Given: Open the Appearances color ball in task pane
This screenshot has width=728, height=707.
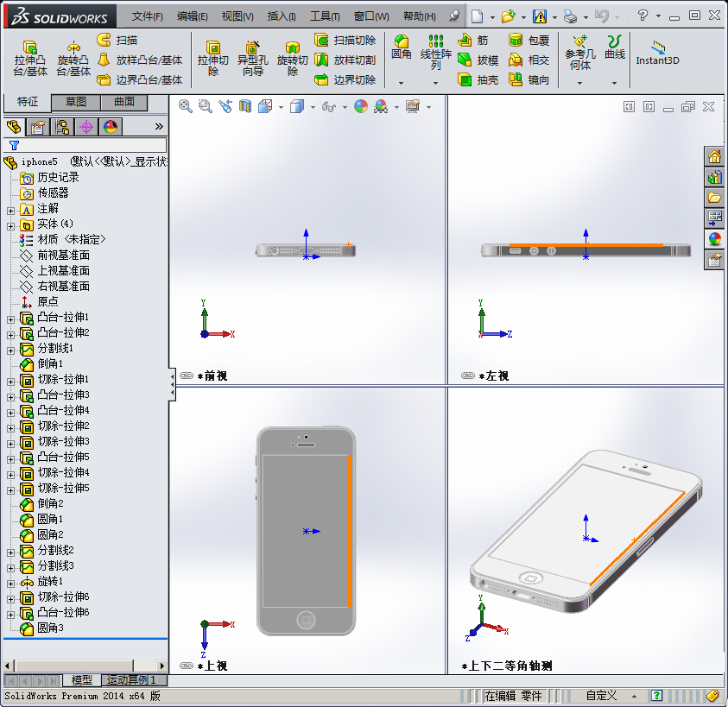Looking at the screenshot, I should [x=714, y=239].
